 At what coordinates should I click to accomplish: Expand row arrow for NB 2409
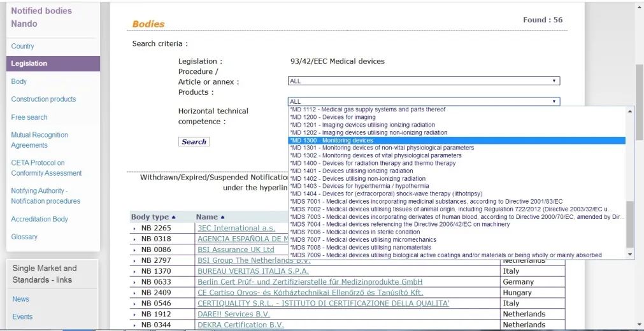tap(134, 293)
